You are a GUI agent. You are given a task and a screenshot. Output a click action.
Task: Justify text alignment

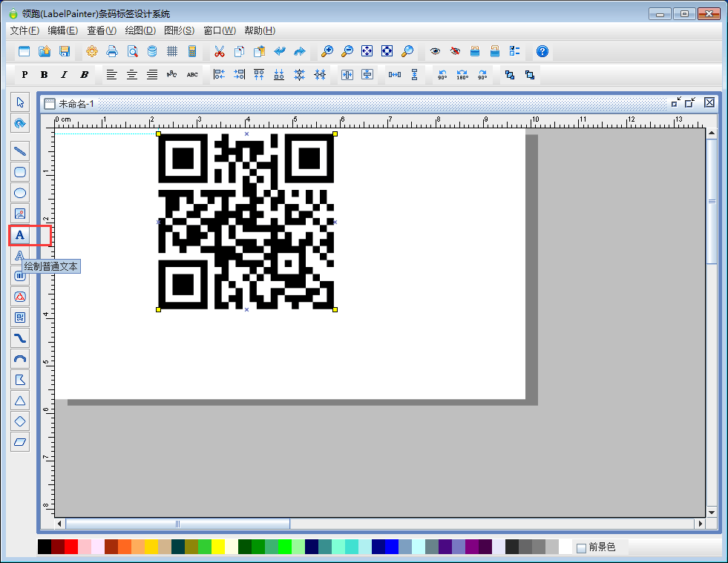(152, 75)
